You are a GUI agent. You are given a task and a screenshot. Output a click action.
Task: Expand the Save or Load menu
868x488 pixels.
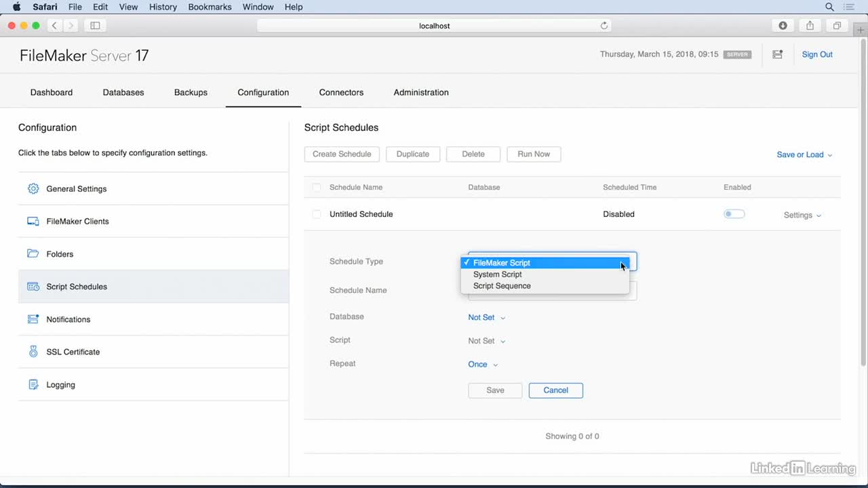(x=804, y=155)
